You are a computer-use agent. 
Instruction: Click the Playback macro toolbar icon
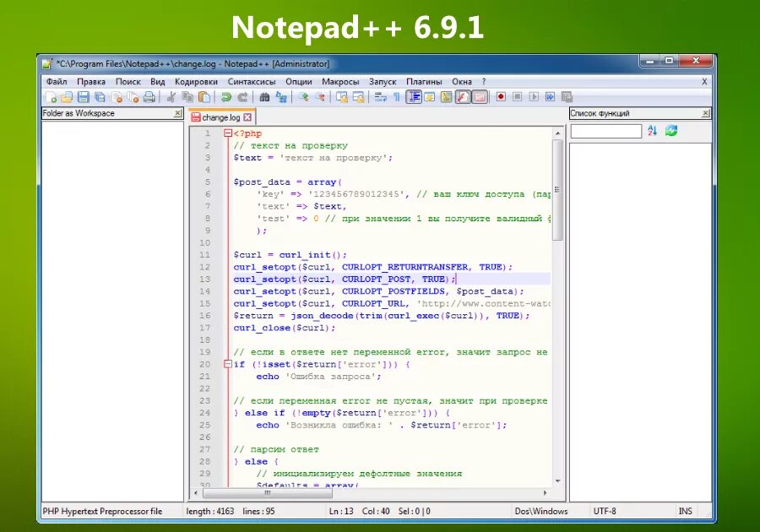(x=534, y=97)
